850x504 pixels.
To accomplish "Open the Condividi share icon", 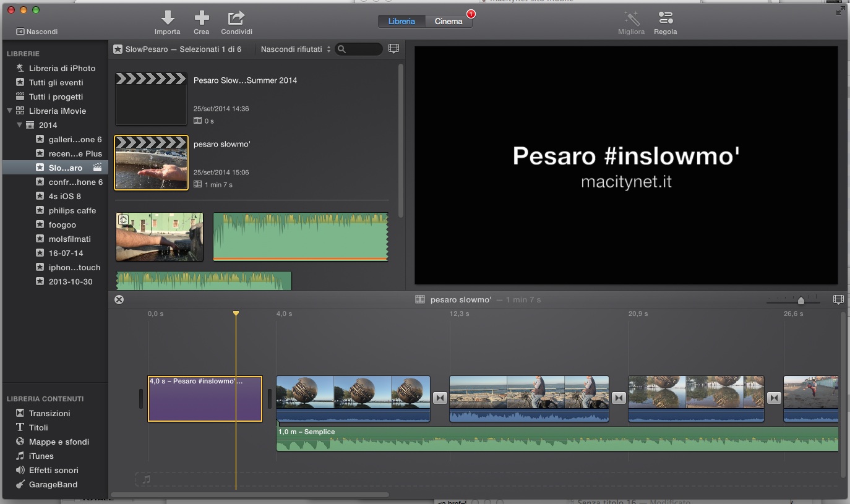I will (236, 17).
